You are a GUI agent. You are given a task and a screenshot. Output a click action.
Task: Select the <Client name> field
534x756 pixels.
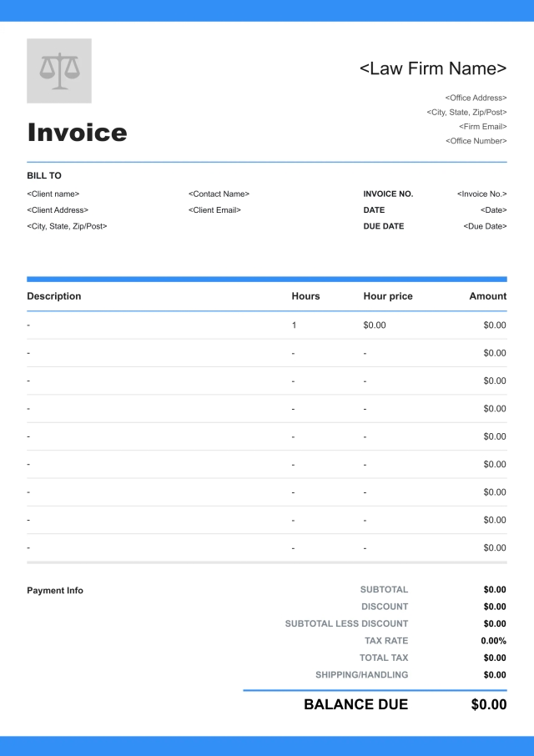(53, 194)
